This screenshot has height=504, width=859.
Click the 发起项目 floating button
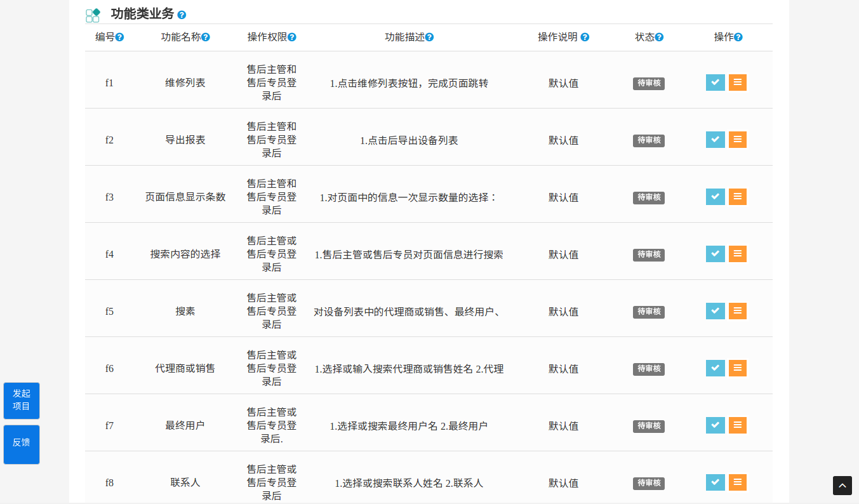point(22,401)
